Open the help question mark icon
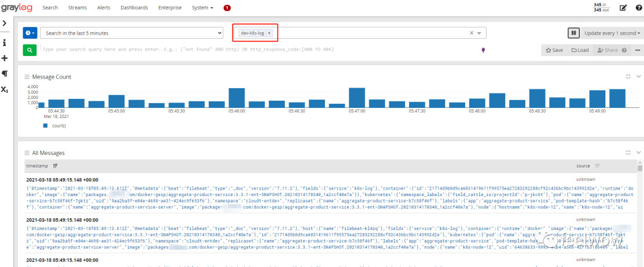This screenshot has height=267, width=644. tap(639, 8)
